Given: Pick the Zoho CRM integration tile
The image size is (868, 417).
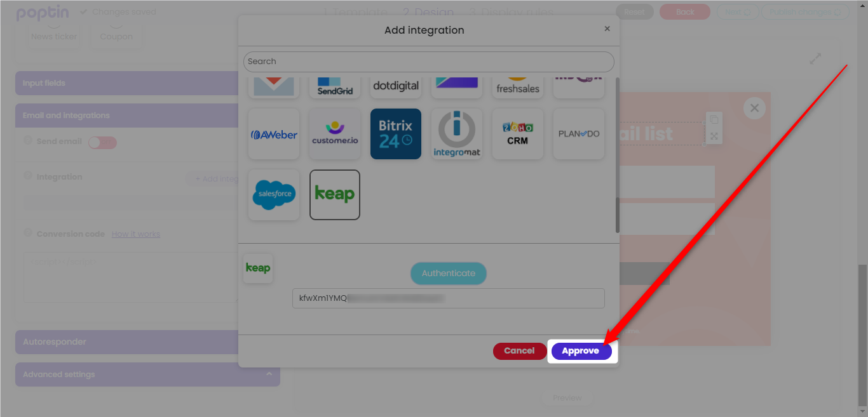Looking at the screenshot, I should coord(518,134).
